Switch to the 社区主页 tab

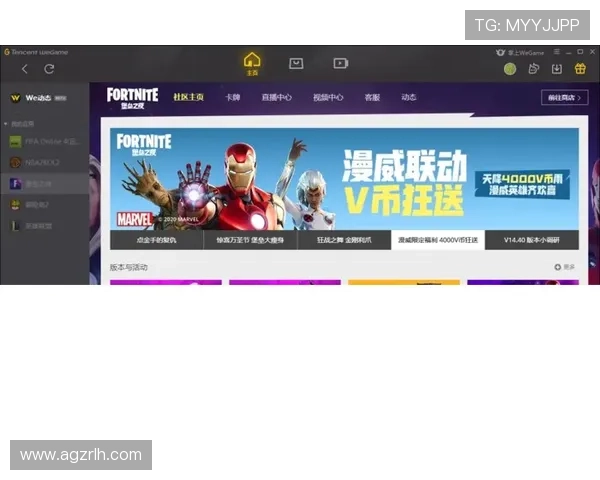click(x=188, y=97)
